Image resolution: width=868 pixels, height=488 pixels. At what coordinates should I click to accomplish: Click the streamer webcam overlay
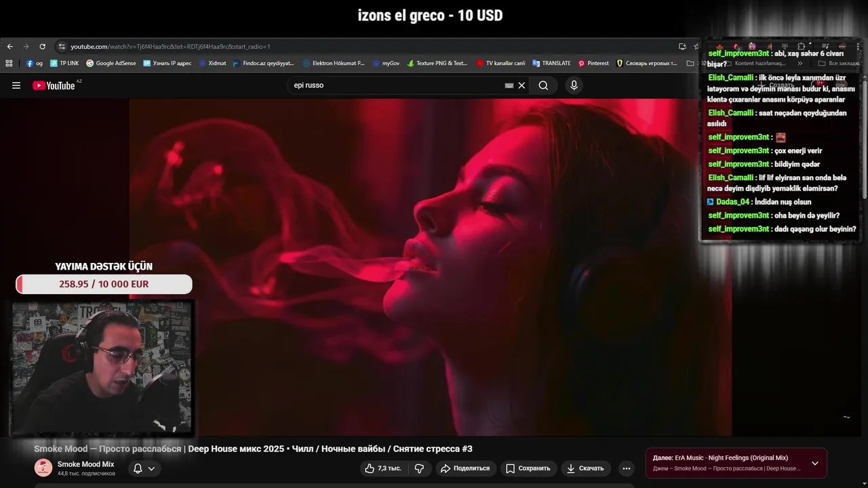coord(101,367)
